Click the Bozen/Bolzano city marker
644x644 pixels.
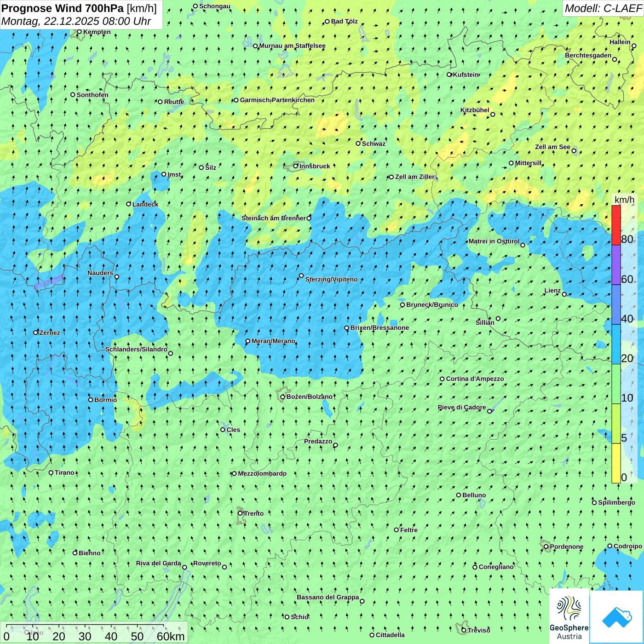282,397
